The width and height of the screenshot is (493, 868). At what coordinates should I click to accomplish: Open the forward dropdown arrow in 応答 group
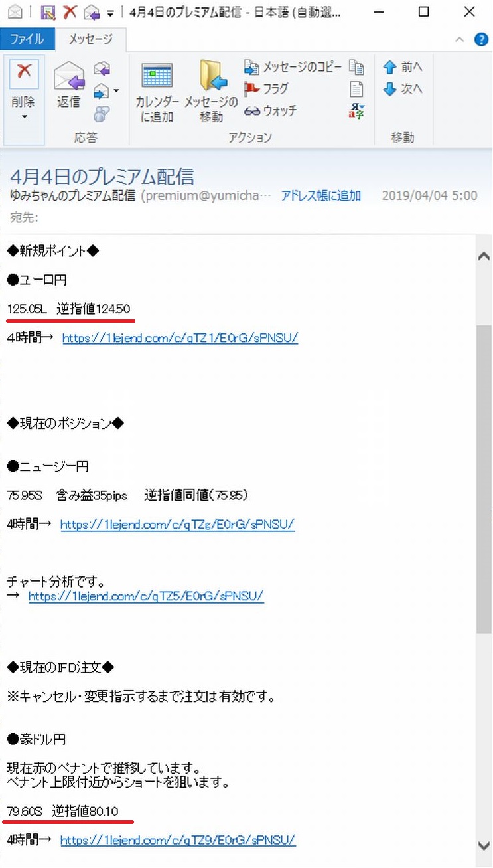[116, 90]
